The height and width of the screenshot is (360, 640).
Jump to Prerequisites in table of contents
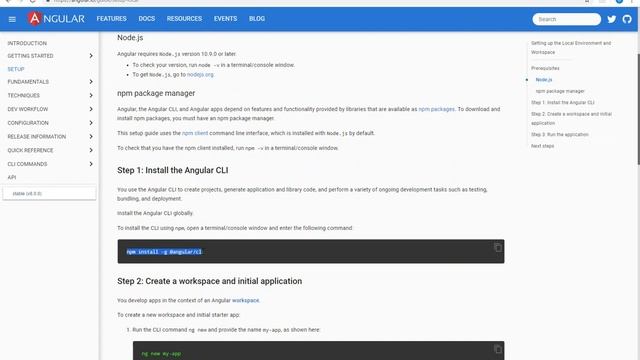point(545,69)
